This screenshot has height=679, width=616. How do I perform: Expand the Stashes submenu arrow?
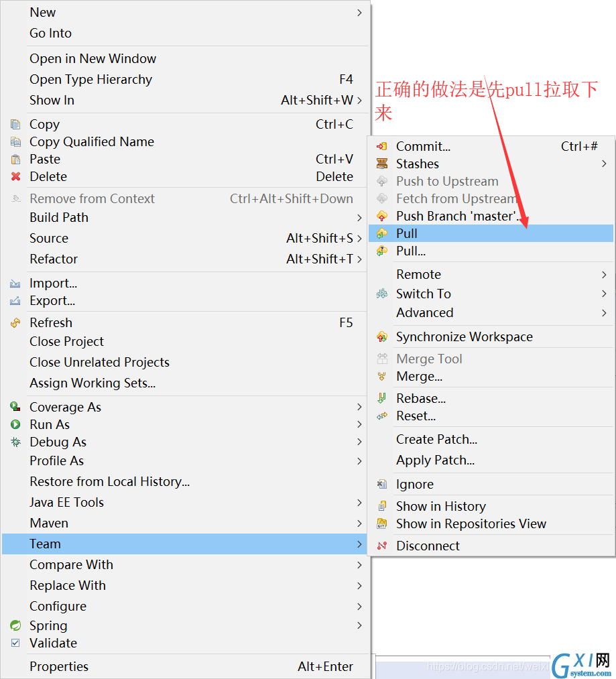604,164
